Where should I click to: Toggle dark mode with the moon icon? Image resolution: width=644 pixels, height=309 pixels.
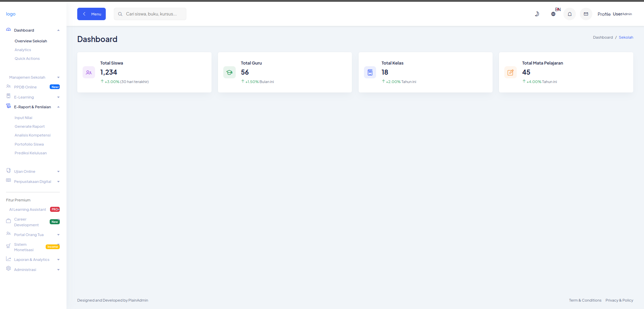537,14
